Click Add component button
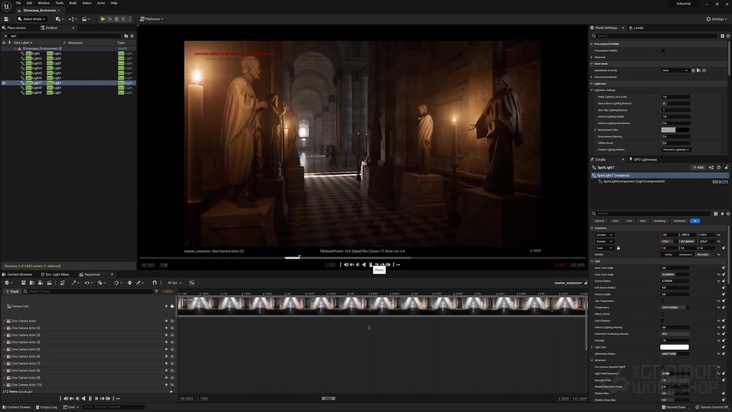 coord(698,168)
